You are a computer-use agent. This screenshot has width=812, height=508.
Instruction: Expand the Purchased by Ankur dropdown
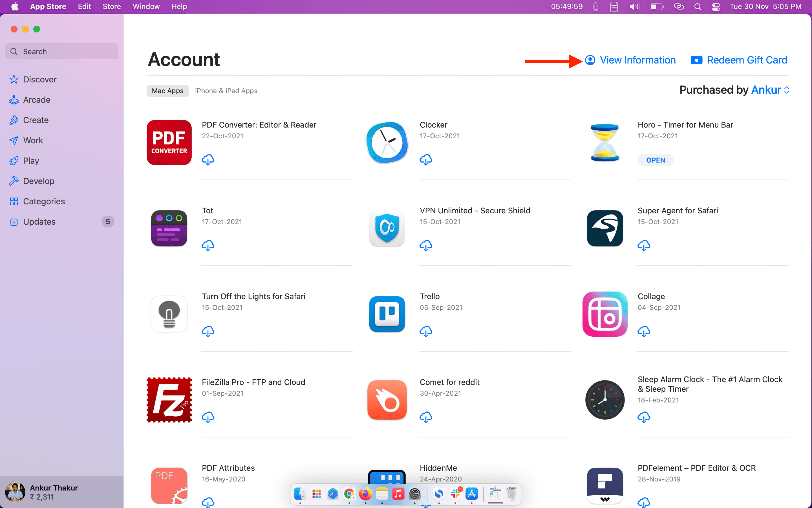[x=770, y=90]
